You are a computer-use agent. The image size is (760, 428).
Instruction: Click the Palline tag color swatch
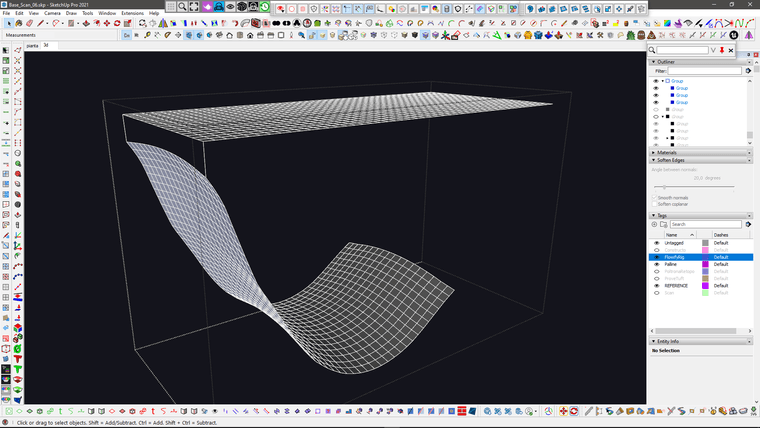tap(705, 264)
